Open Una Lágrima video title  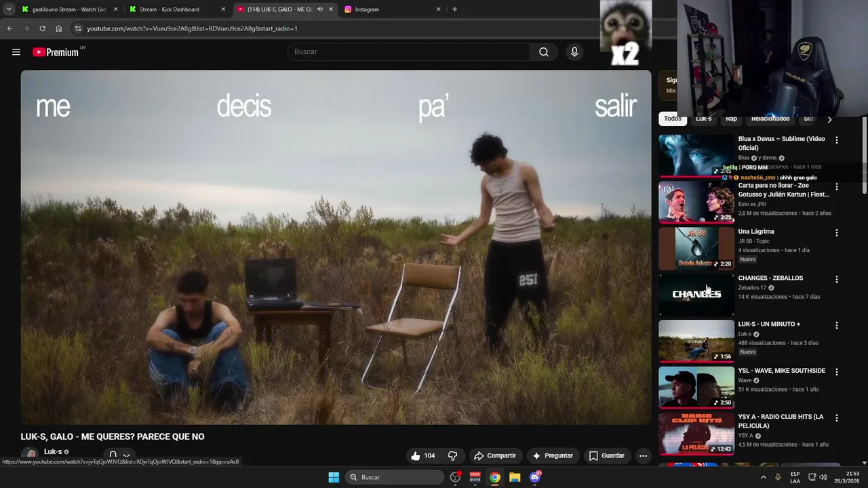click(756, 231)
